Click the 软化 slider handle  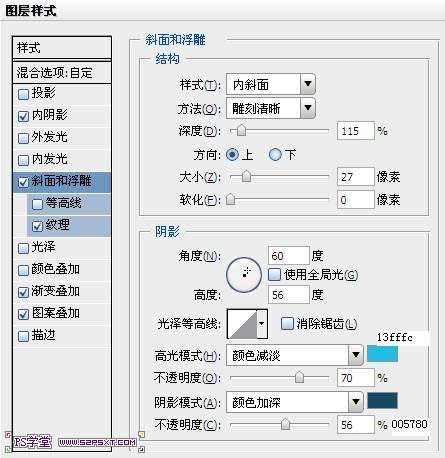point(231,199)
